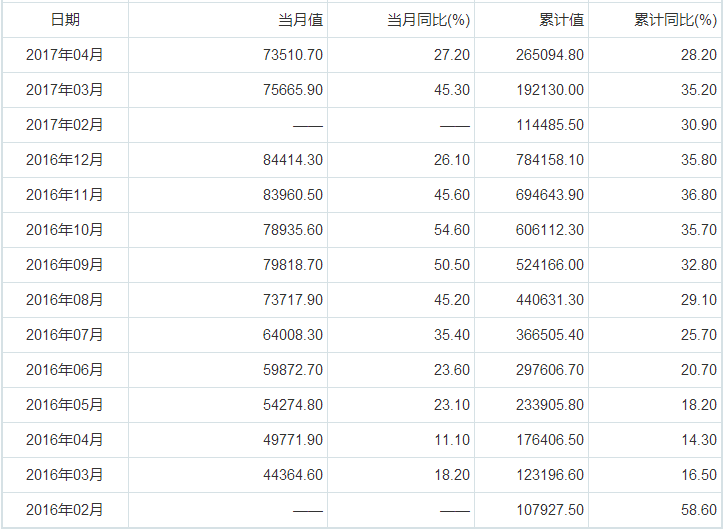Click the 当月同比(%) column header
The height and width of the screenshot is (532, 725).
(428, 20)
